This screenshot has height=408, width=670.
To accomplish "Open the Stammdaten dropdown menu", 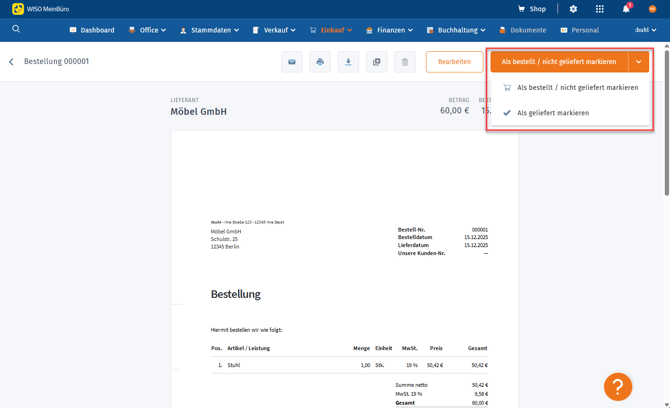I will [209, 30].
